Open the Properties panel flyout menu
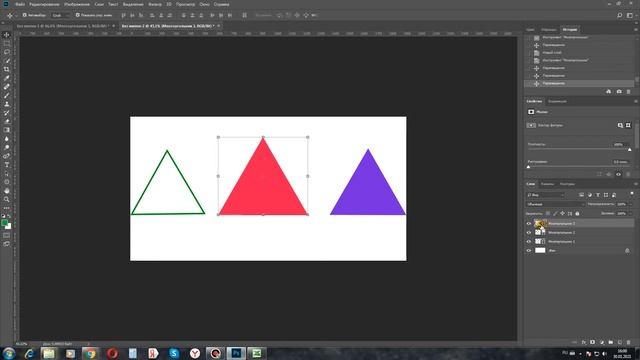The width and height of the screenshot is (640, 360). point(635,101)
